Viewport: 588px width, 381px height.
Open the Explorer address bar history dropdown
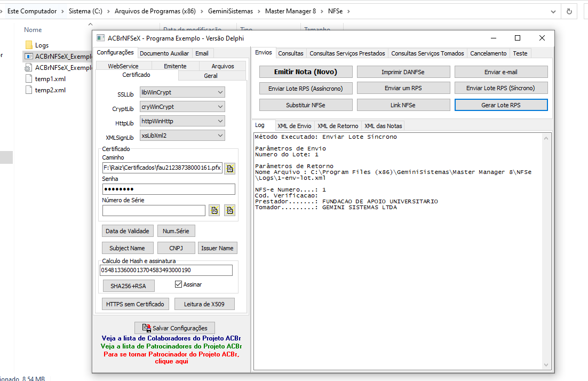click(x=553, y=12)
